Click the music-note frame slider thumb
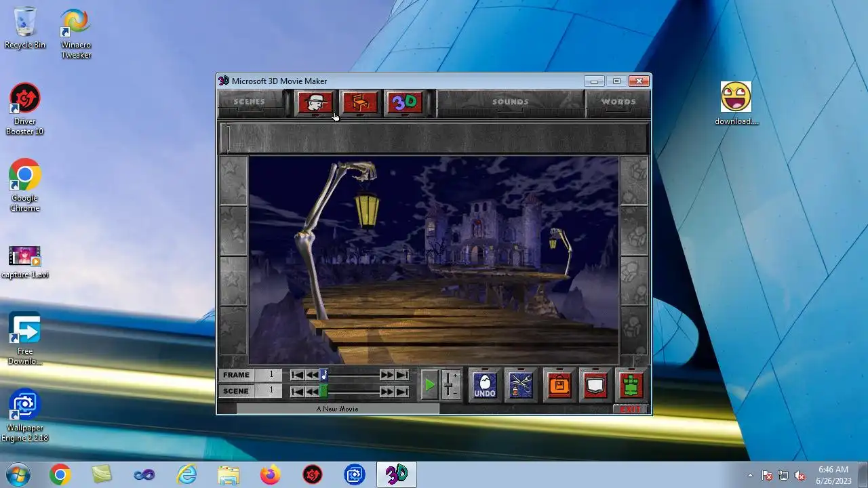Viewport: 868px width, 488px height. pos(324,375)
